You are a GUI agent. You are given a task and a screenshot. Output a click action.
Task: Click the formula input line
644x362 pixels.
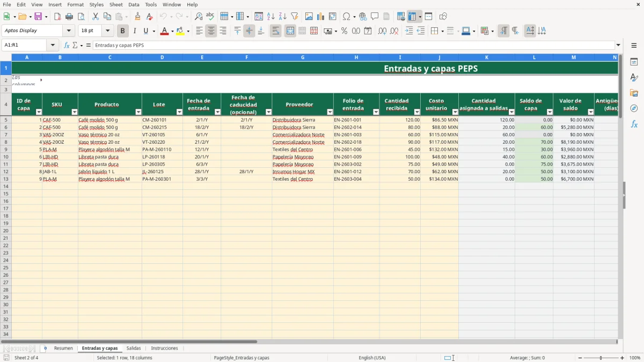click(353, 46)
